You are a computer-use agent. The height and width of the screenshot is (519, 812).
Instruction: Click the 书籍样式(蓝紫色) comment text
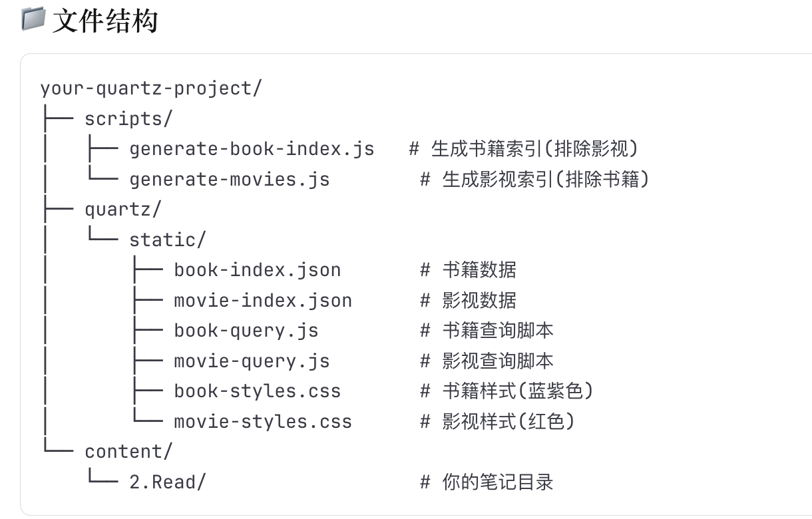pos(516,391)
